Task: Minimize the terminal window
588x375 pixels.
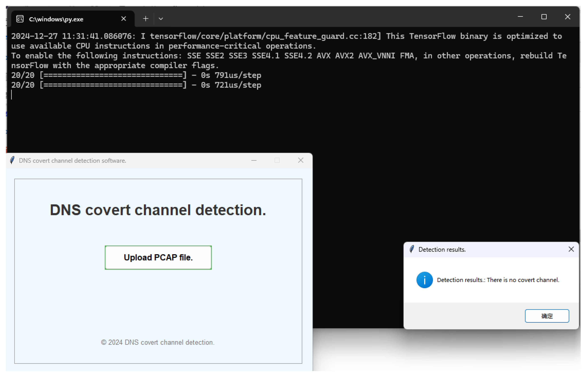Action: 520,17
